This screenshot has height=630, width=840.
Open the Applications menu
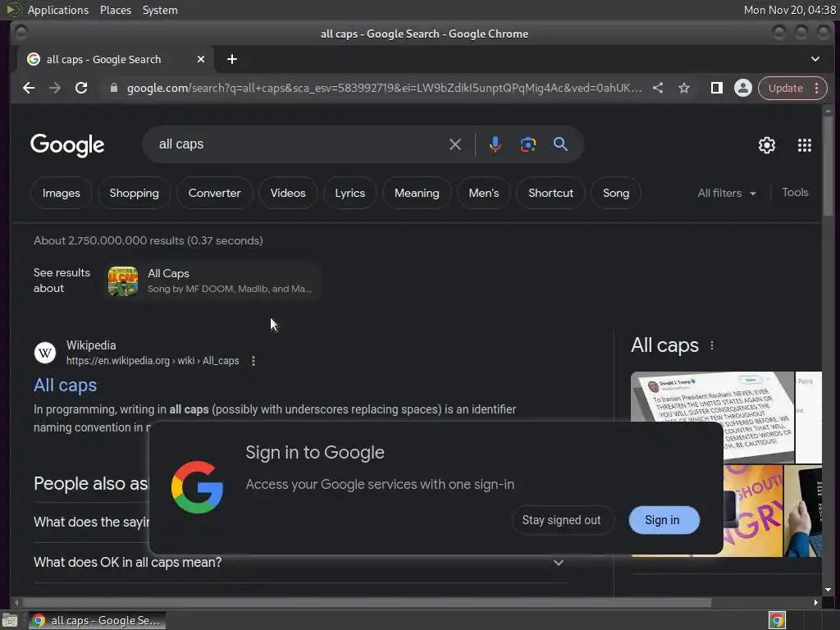pyautogui.click(x=58, y=10)
